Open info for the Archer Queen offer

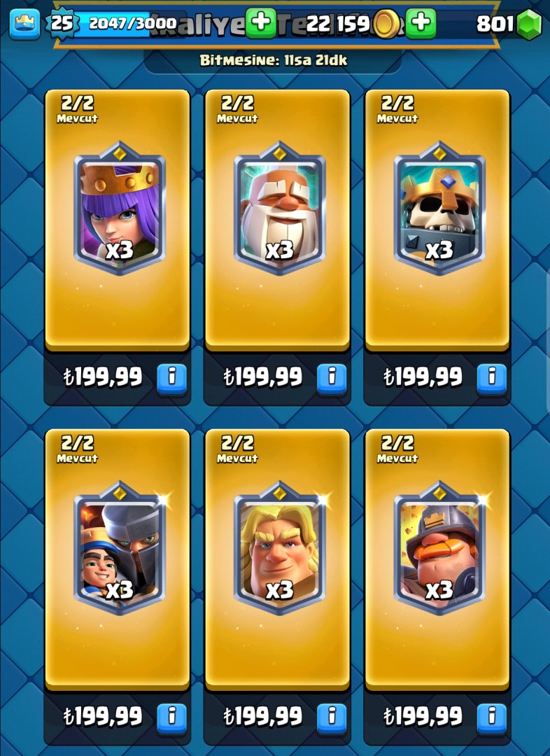(x=171, y=377)
